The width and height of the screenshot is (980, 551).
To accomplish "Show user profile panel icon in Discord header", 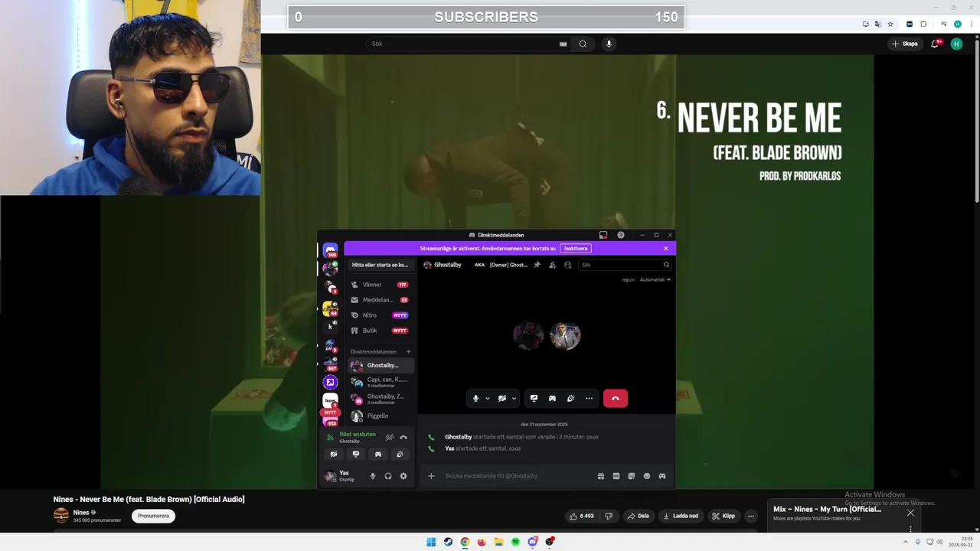I will [x=567, y=265].
